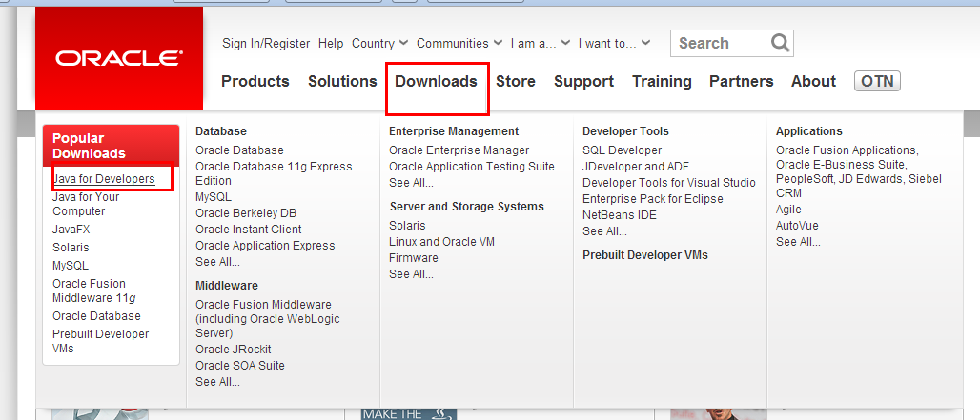The width and height of the screenshot is (980, 420).
Task: Select Java for Developers link
Action: (x=104, y=179)
